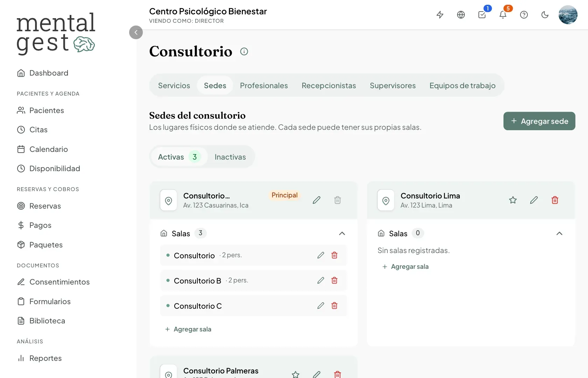This screenshot has width=588, height=378.
Task: Click the lightning bolt quick actions icon
Action: [x=440, y=15]
